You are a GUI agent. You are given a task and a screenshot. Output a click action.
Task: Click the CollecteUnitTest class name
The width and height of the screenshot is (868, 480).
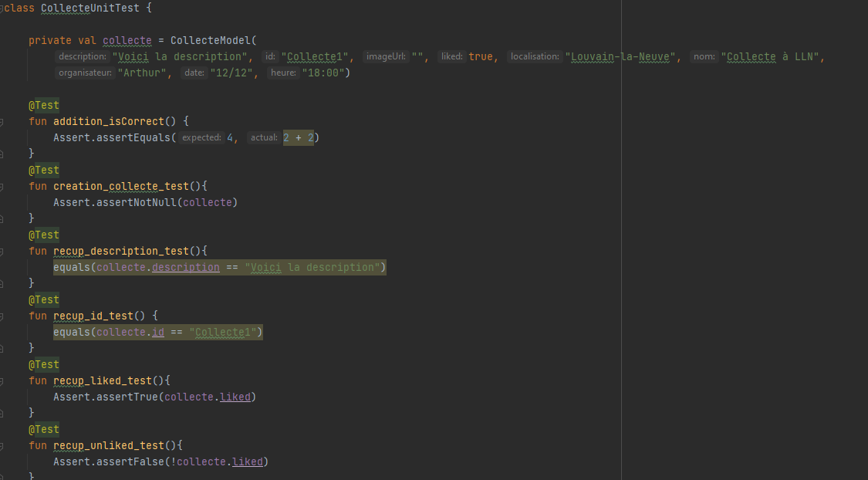click(x=90, y=8)
